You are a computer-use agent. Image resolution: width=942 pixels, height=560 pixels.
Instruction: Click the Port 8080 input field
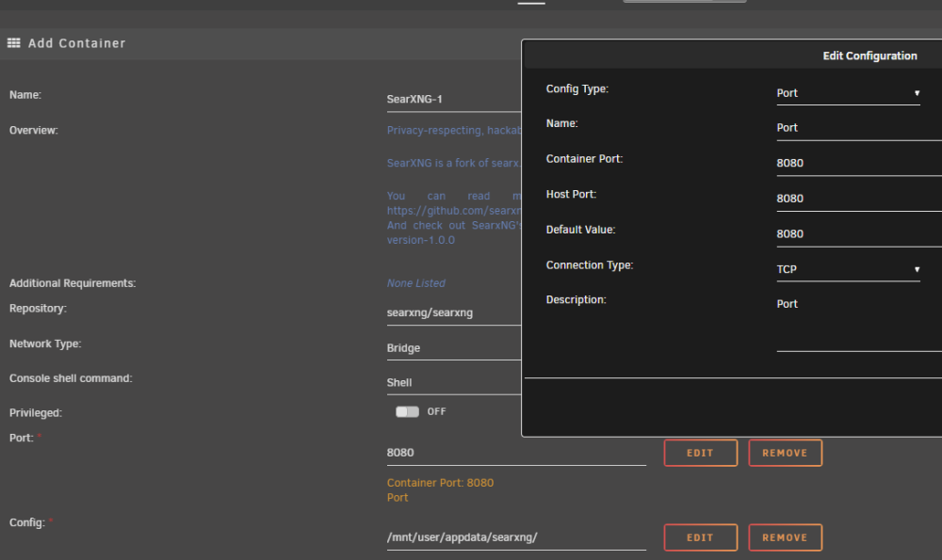pos(516,453)
